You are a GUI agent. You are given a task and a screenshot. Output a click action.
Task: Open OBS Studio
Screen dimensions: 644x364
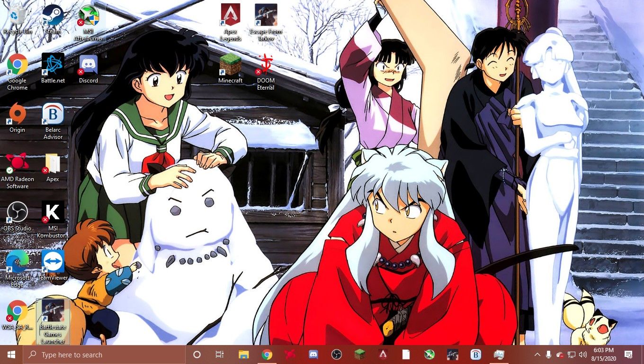[18, 212]
